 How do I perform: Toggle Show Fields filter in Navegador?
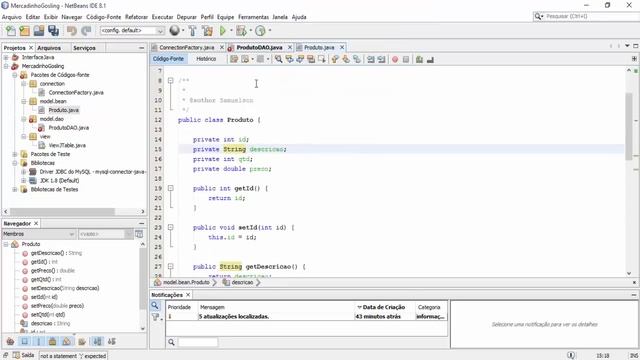[x=24, y=341]
